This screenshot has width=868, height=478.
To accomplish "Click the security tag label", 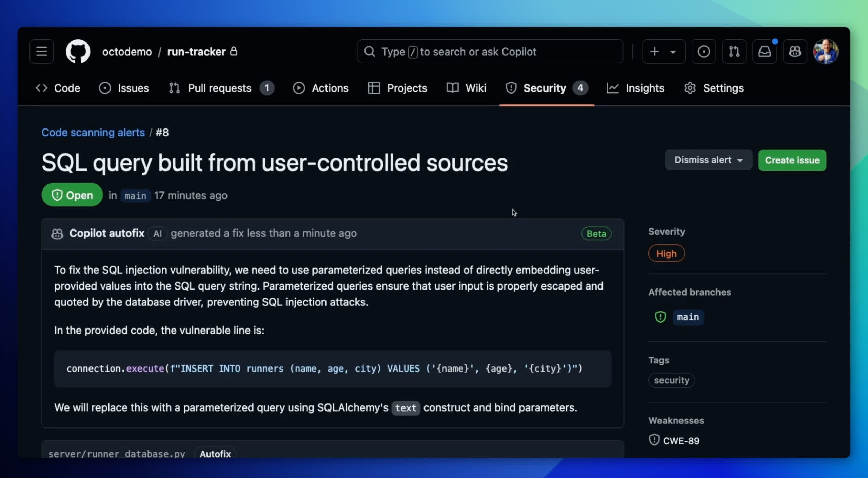I will tap(671, 380).
